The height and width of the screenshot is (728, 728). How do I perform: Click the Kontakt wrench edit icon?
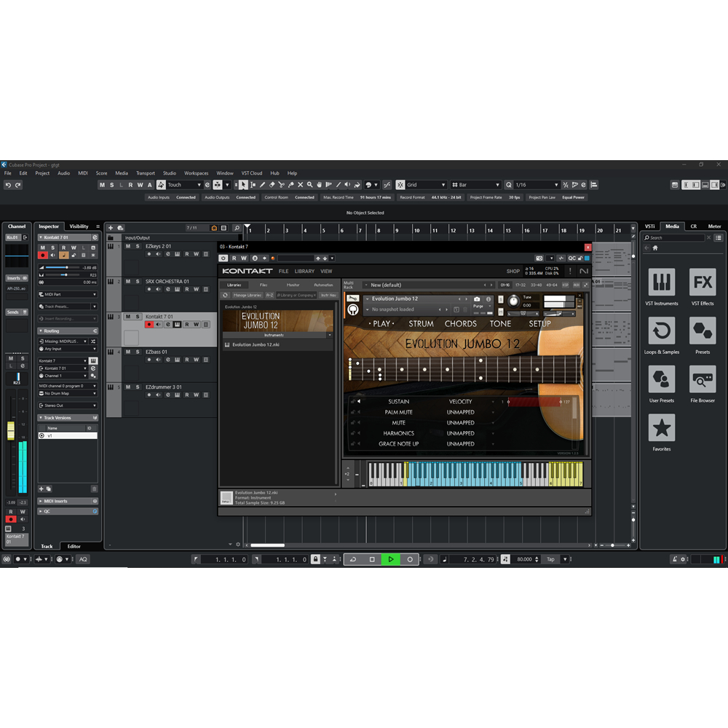click(353, 298)
